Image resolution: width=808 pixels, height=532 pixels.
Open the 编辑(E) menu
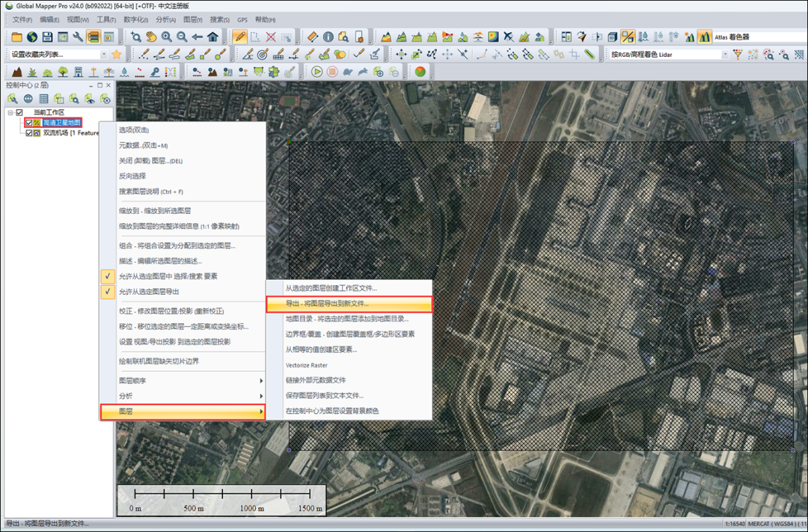(x=49, y=19)
